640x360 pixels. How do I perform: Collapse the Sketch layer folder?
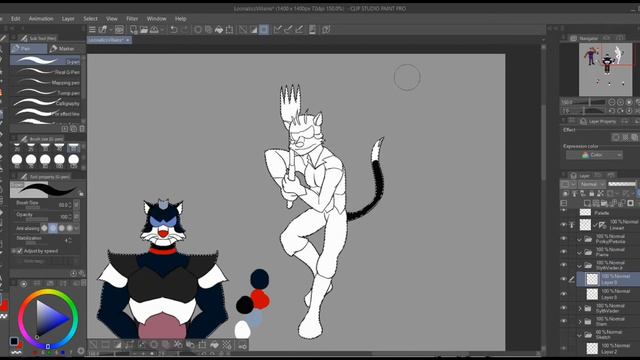click(x=579, y=335)
